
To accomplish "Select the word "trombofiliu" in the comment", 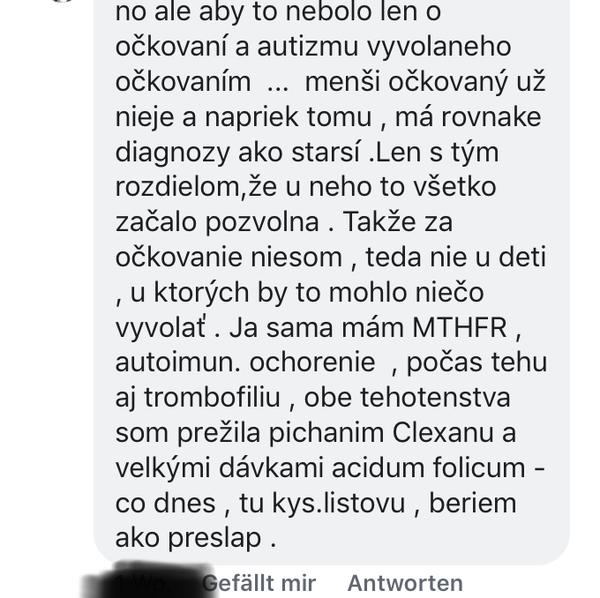I will (x=212, y=398).
